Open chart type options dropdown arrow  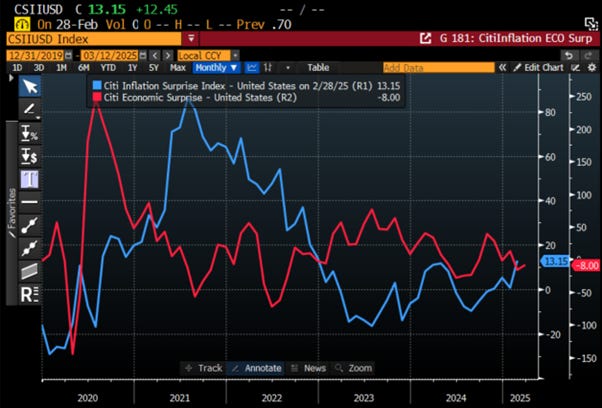click(288, 68)
